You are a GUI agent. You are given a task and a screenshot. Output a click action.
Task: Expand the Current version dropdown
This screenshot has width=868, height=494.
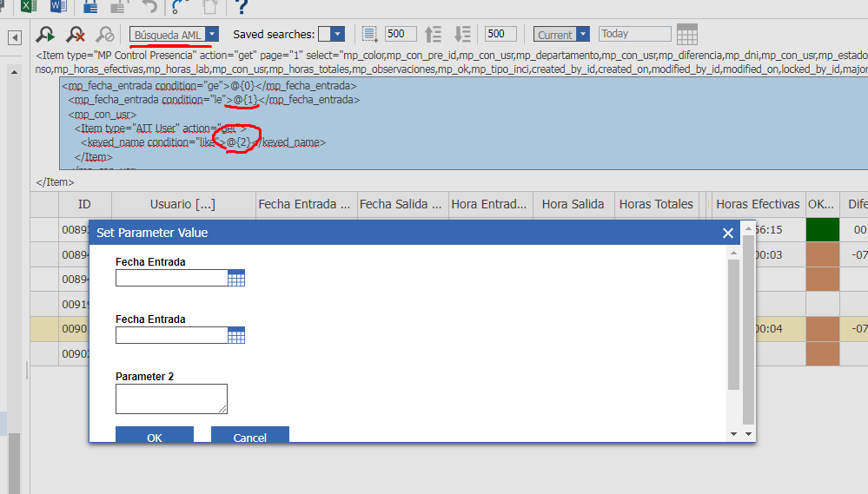coord(583,35)
